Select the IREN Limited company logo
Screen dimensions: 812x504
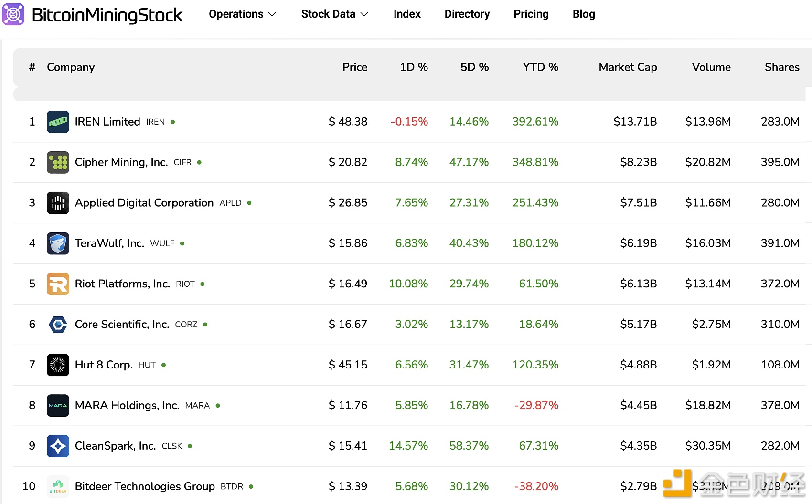[58, 122]
